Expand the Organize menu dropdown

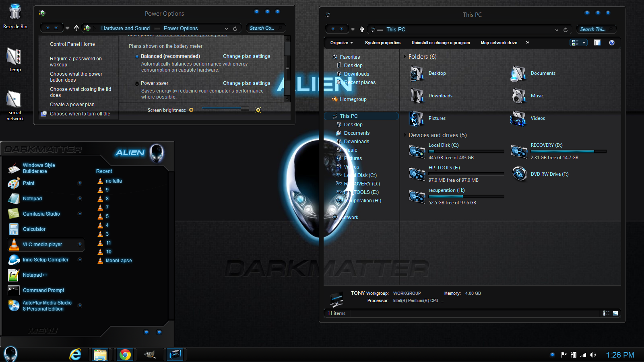[x=342, y=43]
